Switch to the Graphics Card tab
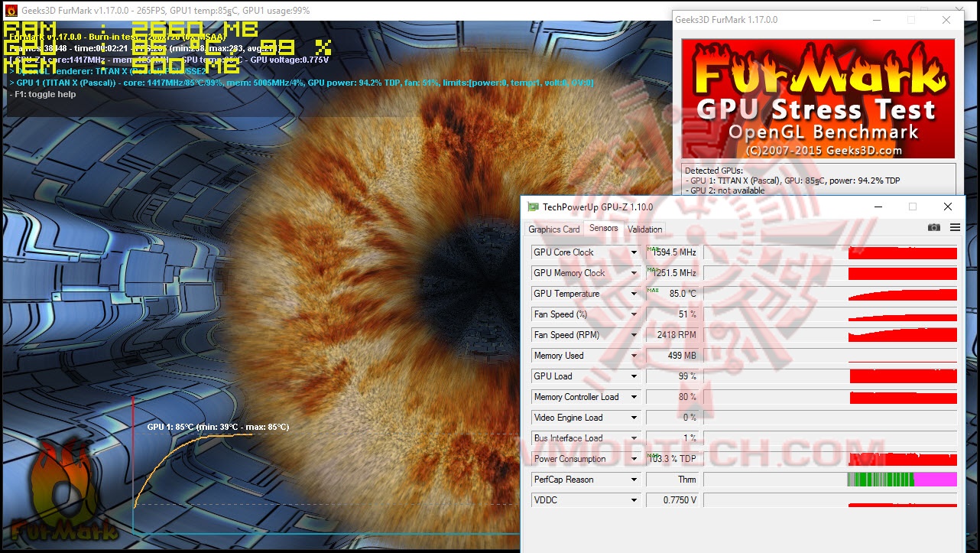The width and height of the screenshot is (980, 553). click(x=554, y=229)
